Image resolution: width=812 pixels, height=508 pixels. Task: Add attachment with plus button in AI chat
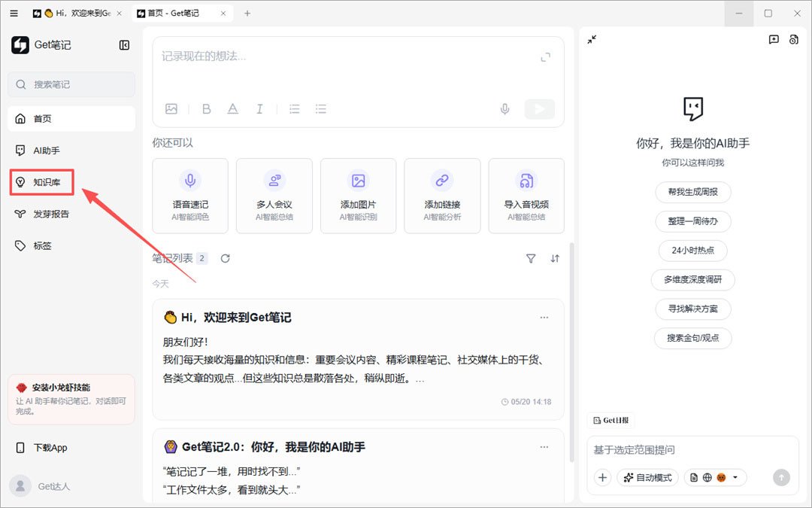(602, 477)
